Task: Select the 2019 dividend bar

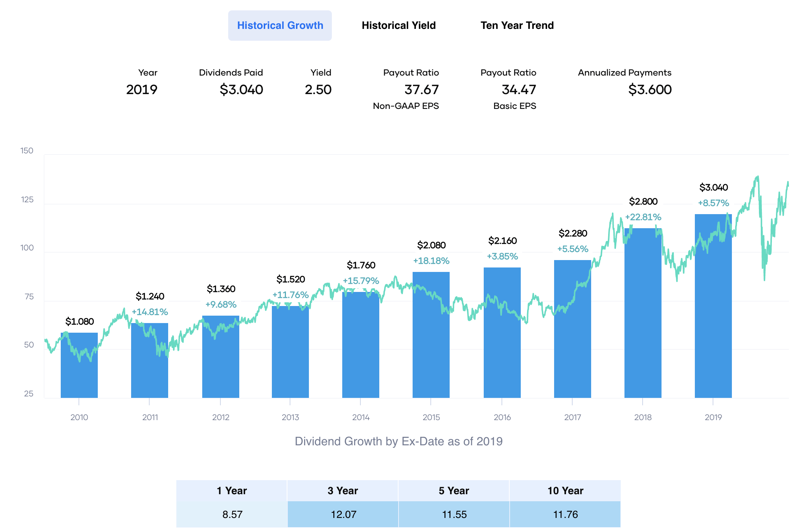Action: (713, 306)
